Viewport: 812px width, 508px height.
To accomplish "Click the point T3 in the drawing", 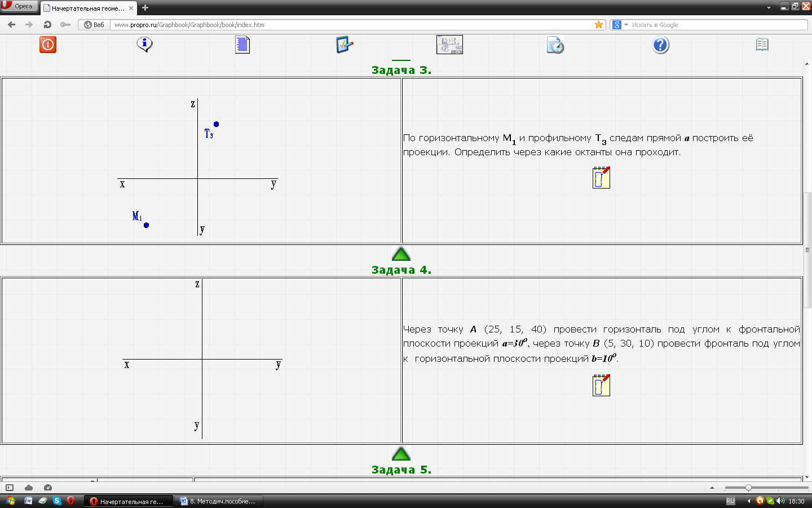I will tap(216, 124).
